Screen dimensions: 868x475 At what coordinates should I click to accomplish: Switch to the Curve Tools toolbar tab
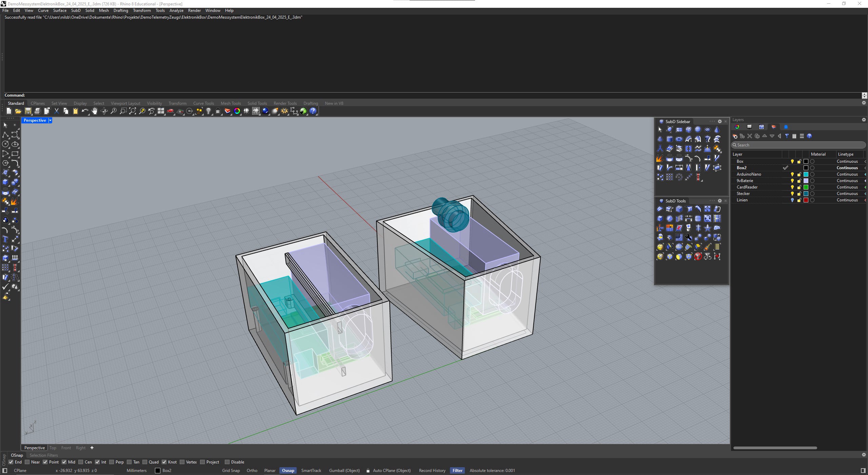203,103
